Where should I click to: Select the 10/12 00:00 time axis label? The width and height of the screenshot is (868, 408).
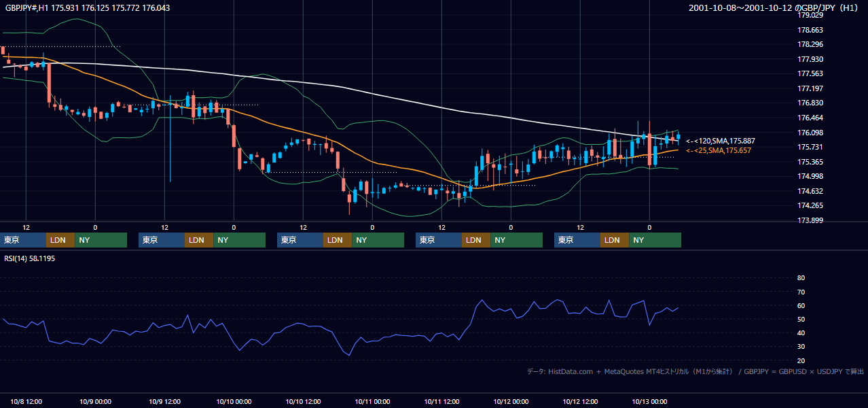coord(511,401)
